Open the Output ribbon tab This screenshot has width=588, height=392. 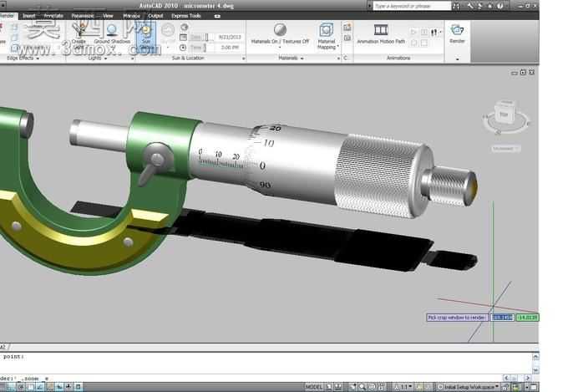155,16
